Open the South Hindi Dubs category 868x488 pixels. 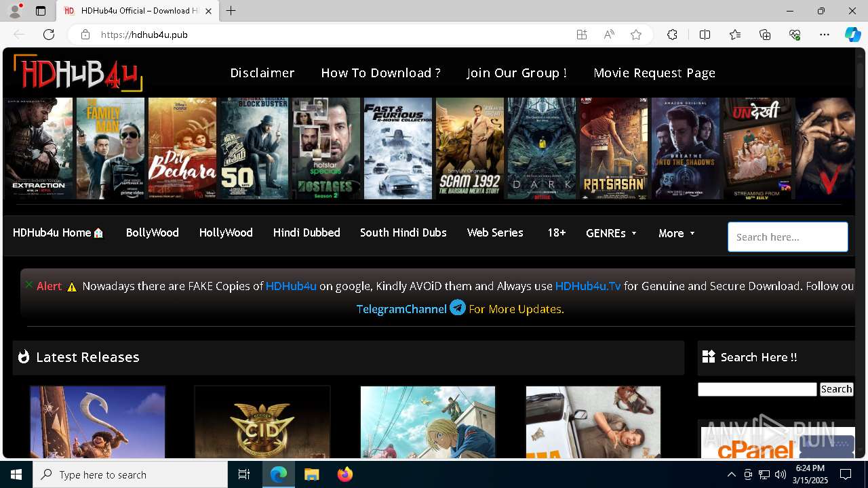(403, 232)
